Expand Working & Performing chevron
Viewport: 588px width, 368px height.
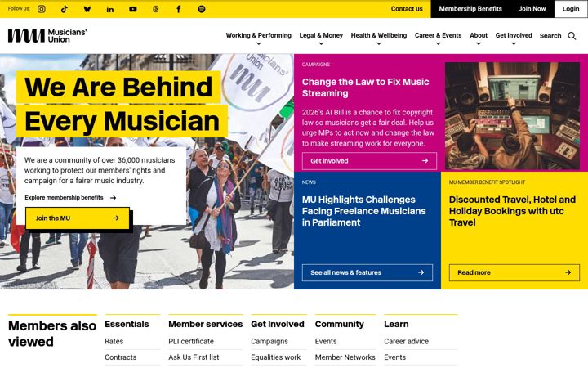[258, 43]
